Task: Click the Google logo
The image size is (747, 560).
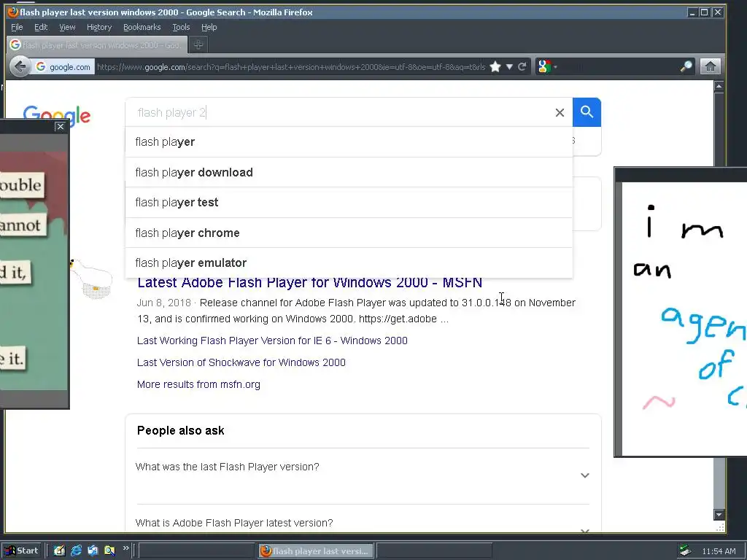Action: pos(57,116)
